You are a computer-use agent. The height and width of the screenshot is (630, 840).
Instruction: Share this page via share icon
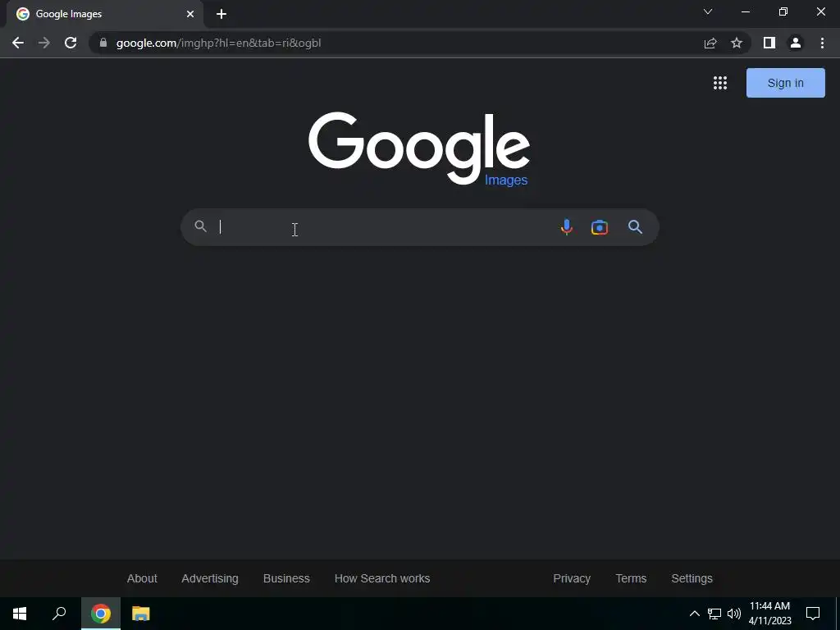tap(710, 43)
